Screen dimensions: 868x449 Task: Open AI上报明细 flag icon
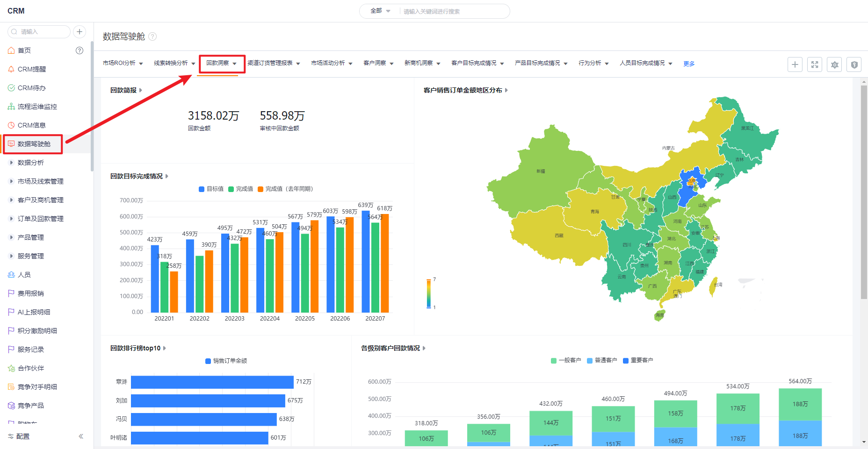[11, 312]
